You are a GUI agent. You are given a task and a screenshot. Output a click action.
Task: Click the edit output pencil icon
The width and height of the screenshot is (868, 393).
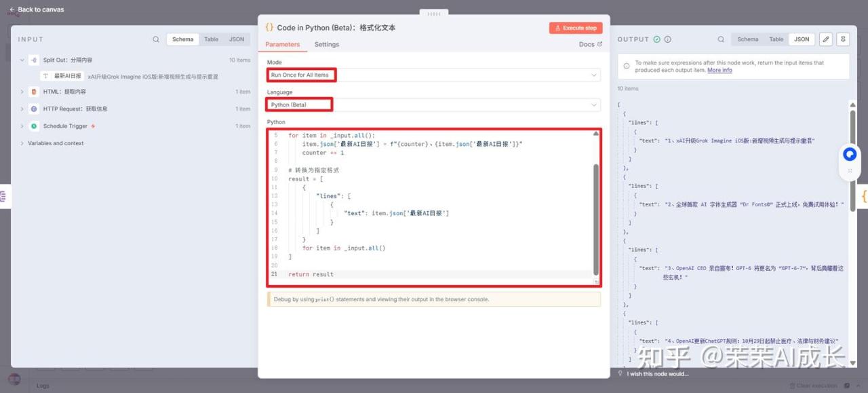(x=825, y=39)
